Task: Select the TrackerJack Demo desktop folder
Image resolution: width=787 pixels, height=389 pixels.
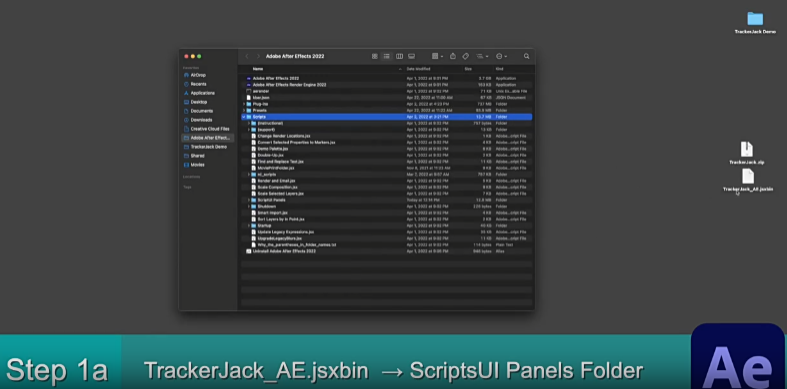Action: pos(755,23)
